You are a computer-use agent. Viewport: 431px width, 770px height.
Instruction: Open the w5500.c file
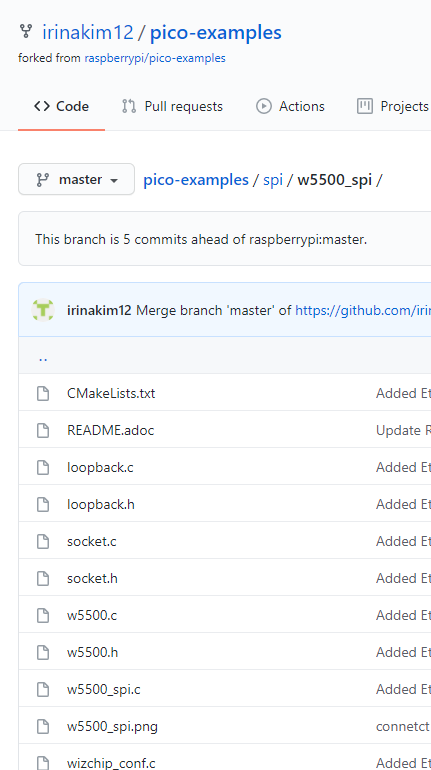[x=92, y=615]
